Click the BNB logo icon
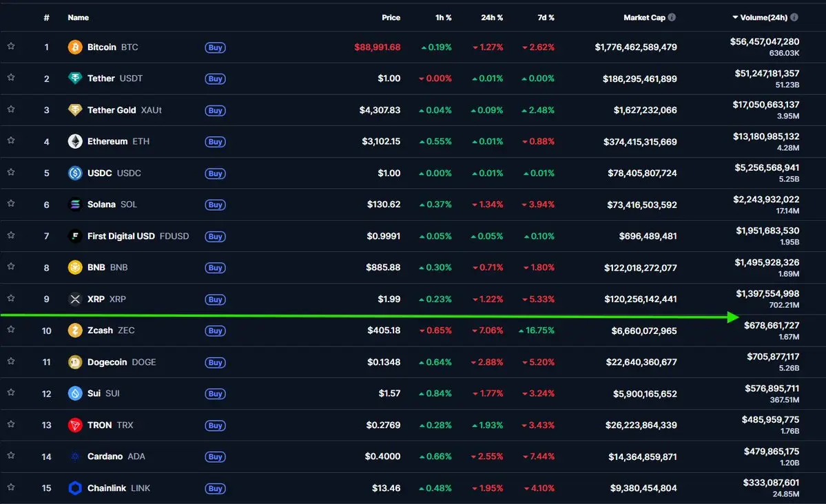 point(75,268)
